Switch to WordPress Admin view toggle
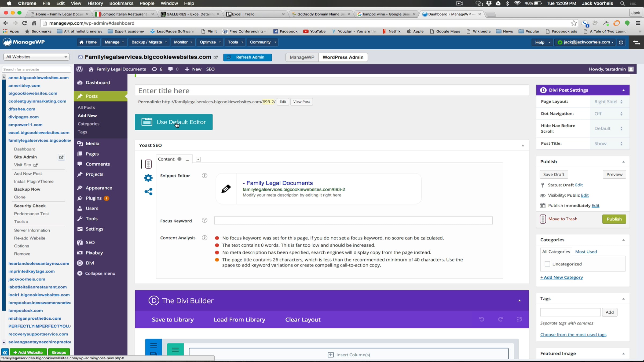644x362 pixels. tap(343, 57)
